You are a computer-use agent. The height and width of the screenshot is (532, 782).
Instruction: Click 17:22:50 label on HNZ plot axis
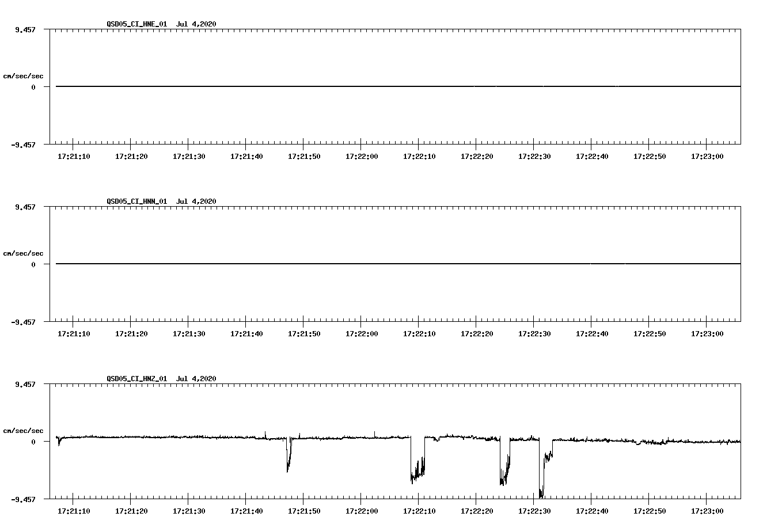tap(650, 511)
